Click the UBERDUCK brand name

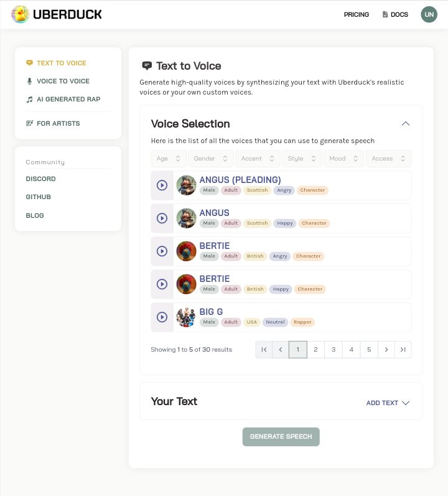click(67, 14)
